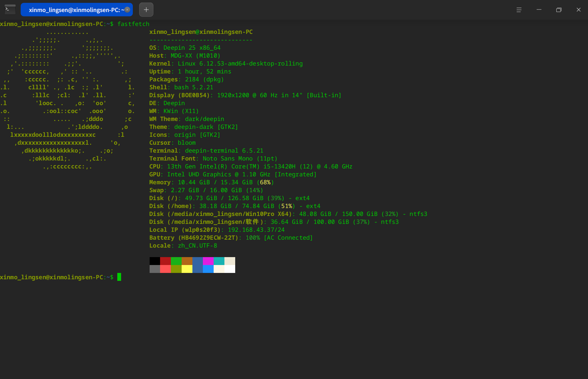588x379 pixels.
Task: Click the black color block
Action: (x=155, y=261)
